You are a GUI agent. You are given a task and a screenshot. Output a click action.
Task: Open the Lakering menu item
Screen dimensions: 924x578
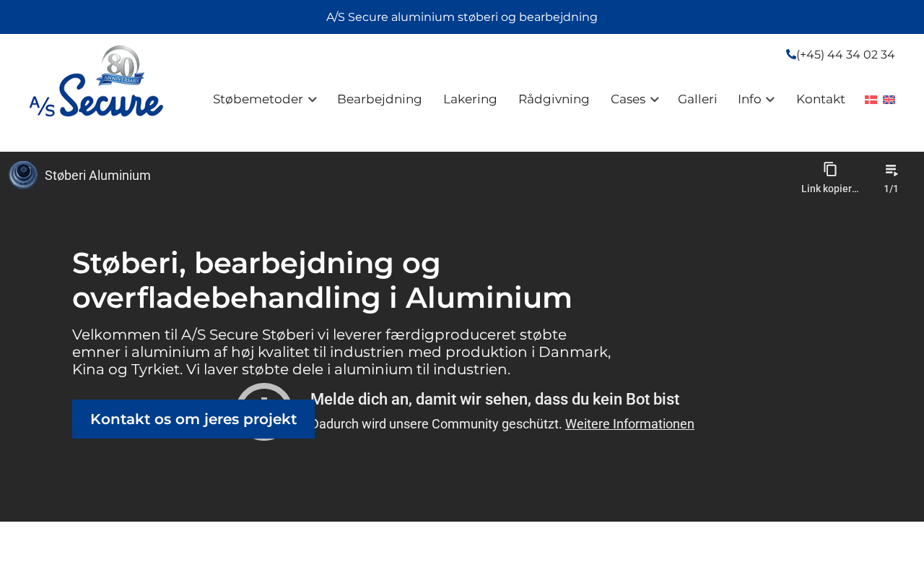coord(470,99)
